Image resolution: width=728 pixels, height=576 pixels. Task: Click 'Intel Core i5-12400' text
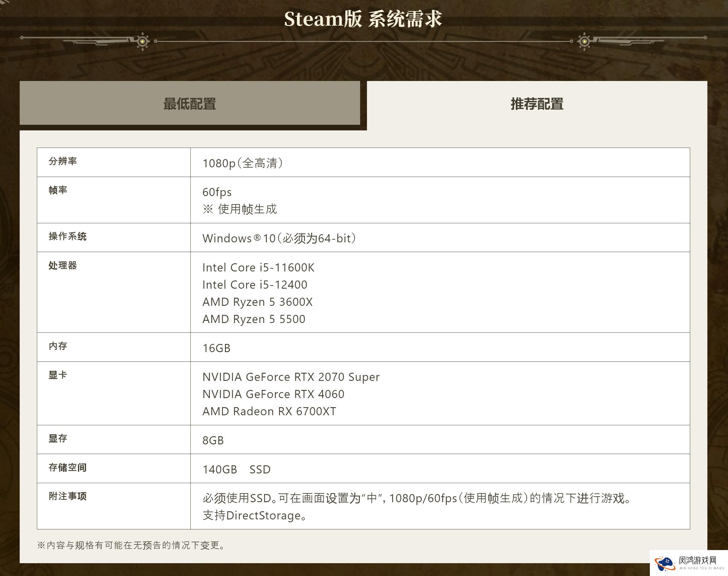(255, 285)
